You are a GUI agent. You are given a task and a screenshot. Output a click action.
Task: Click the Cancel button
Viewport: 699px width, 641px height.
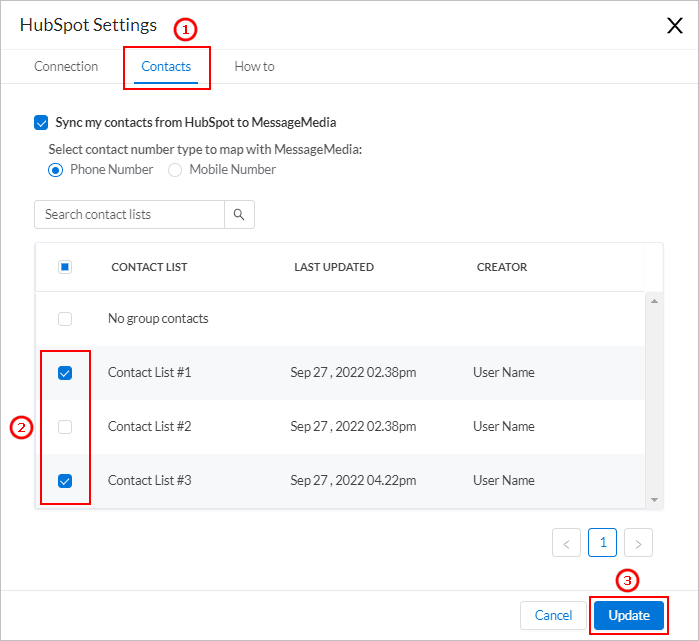tap(553, 615)
